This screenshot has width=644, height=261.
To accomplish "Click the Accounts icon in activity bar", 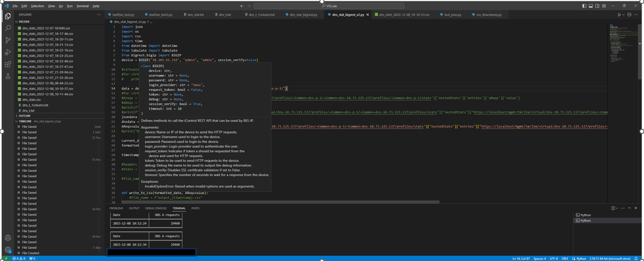I will (8, 238).
